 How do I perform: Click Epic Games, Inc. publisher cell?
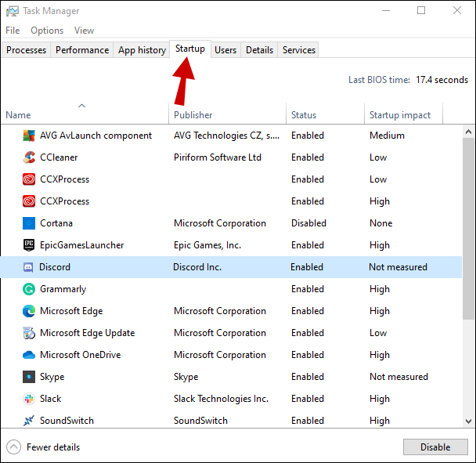207,245
